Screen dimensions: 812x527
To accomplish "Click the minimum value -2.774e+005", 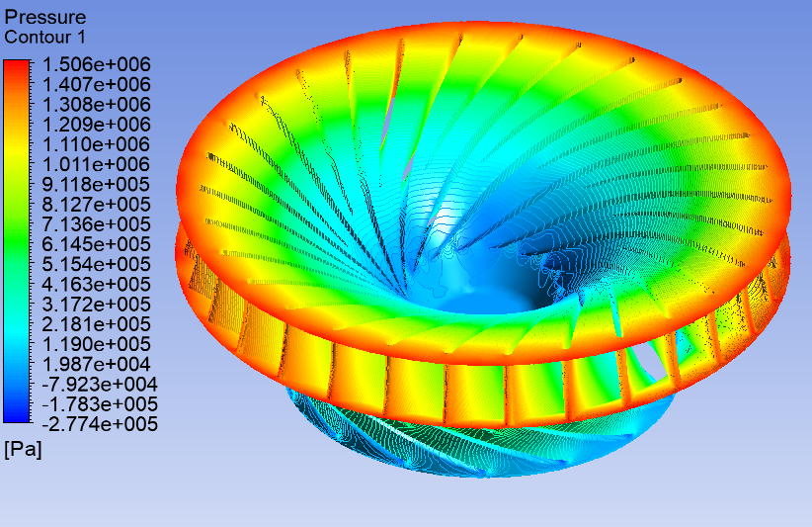I will pos(100,424).
